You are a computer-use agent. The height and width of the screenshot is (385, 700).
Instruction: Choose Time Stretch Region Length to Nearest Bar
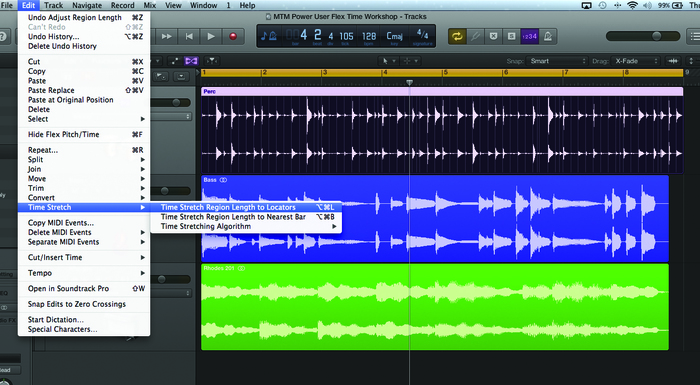tap(246, 217)
